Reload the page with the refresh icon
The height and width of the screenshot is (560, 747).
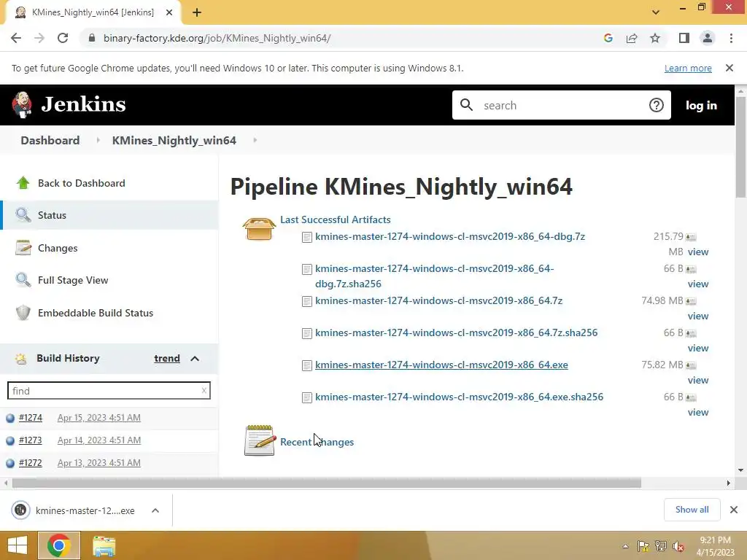tap(63, 38)
